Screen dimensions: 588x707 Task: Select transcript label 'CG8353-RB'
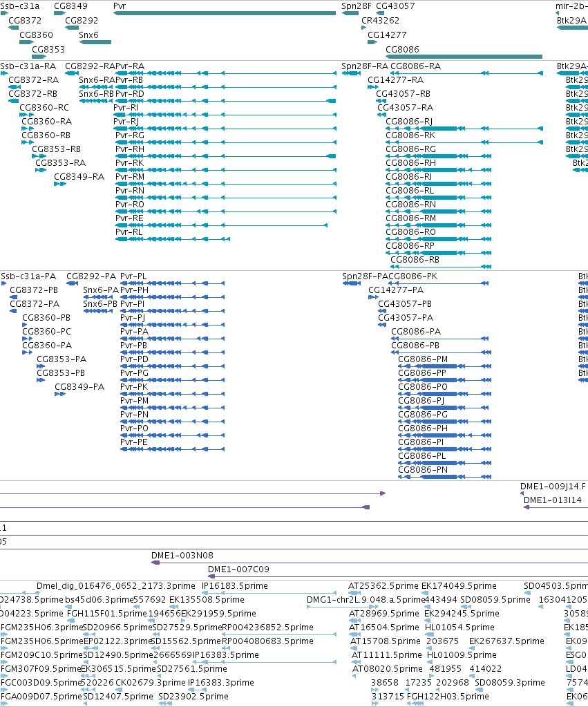click(57, 149)
